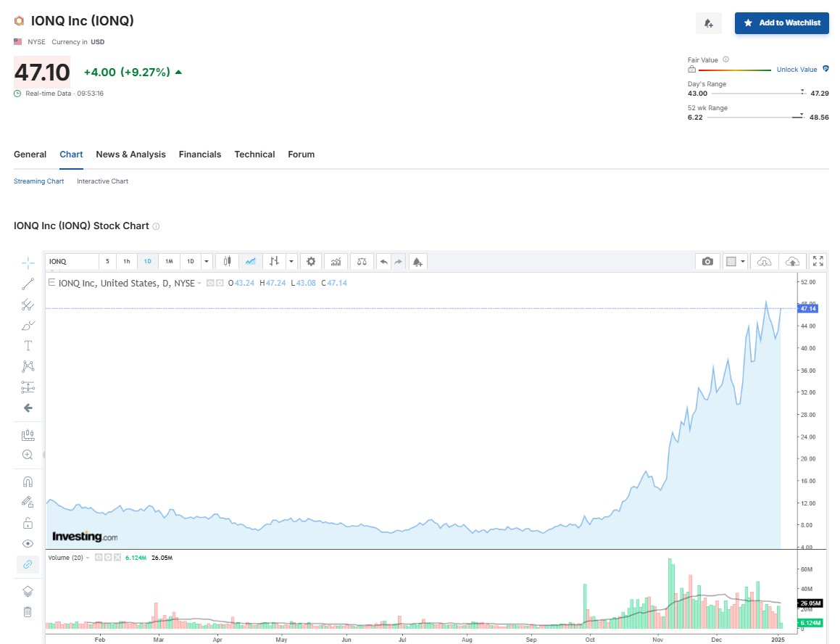Click the sync drawings link icon
The image size is (840, 644).
point(28,564)
